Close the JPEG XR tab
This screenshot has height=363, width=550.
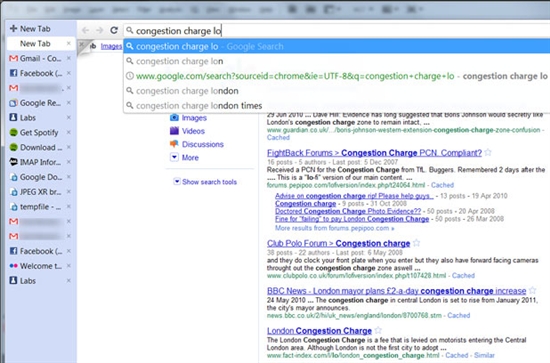(x=69, y=191)
